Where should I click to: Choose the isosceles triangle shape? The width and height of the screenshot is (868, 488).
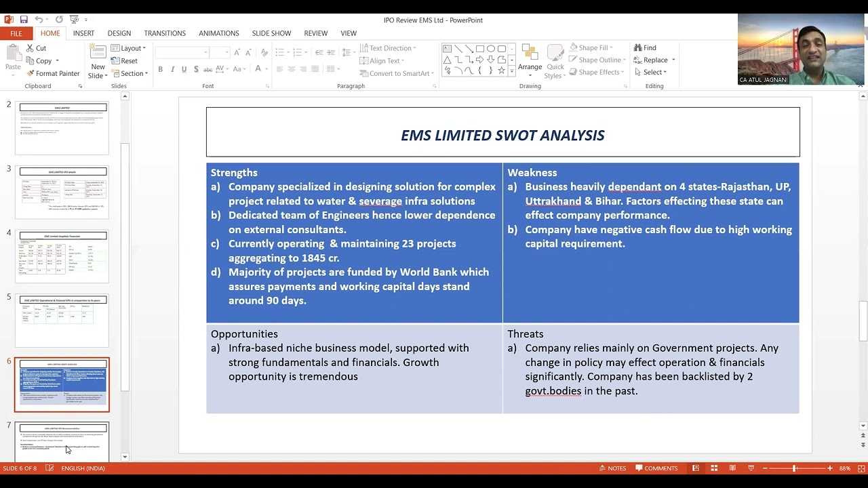[x=448, y=60]
